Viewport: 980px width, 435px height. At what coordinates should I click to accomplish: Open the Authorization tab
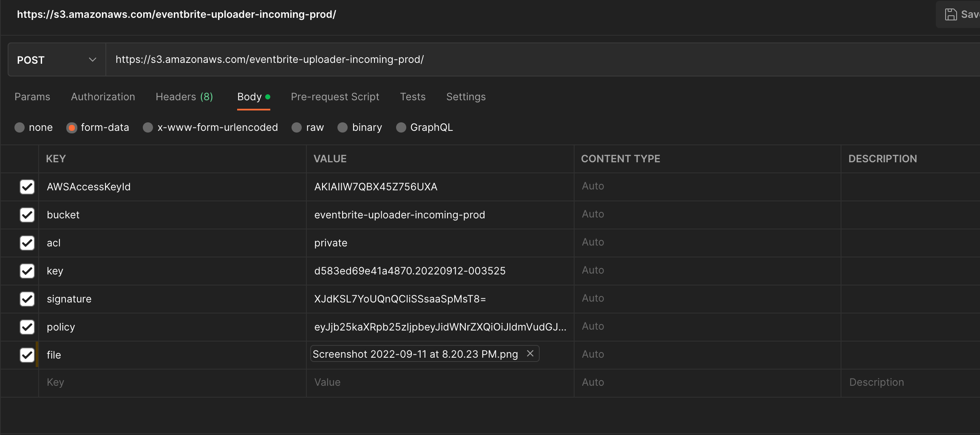103,97
